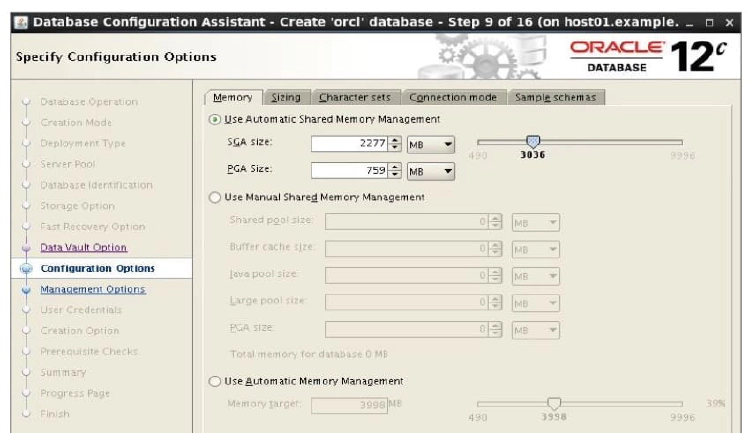Click the Server Pool step
This screenshot has height=433, width=750.
pyautogui.click(x=67, y=164)
